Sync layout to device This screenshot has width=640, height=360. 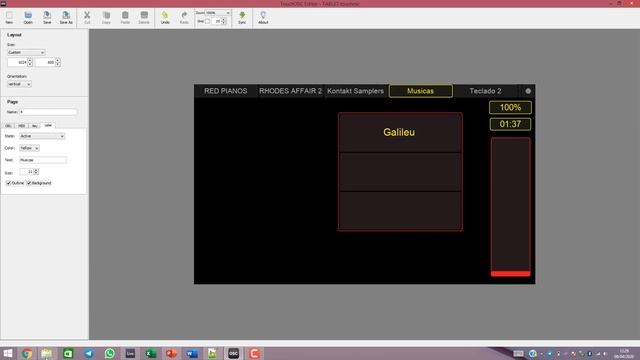point(242,18)
